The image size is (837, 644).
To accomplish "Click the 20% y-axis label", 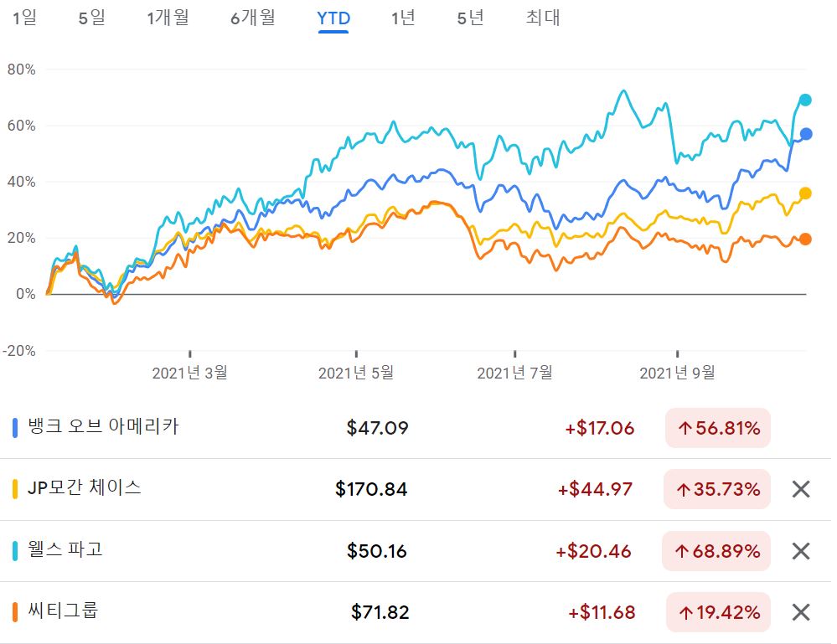I will click(x=21, y=238).
